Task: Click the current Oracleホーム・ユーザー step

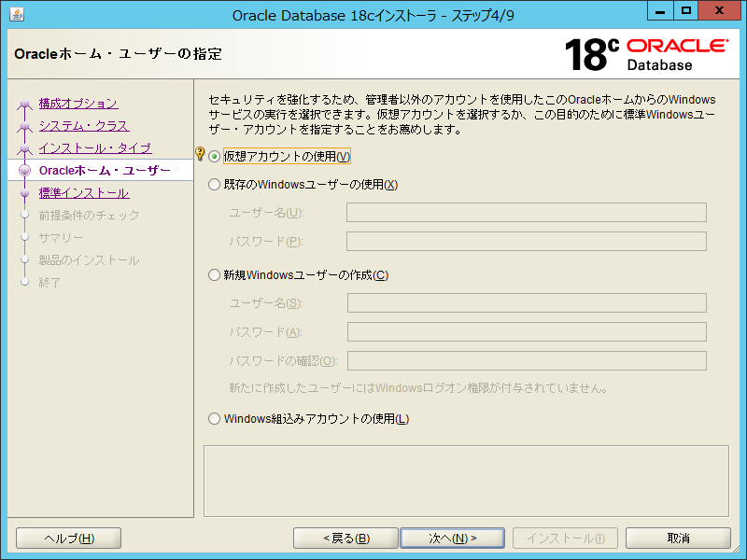Action: pos(105,171)
